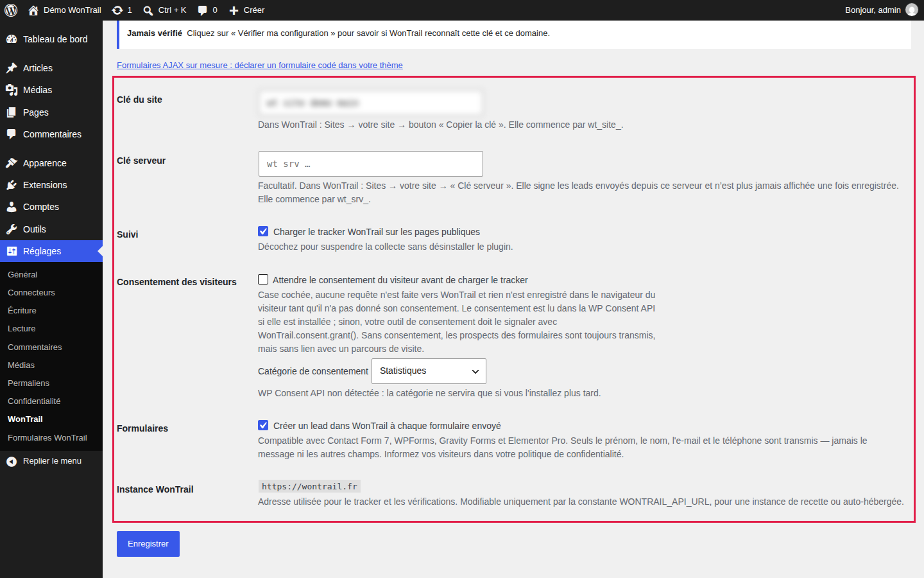
Task: Click the Créer plus icon
Action: (234, 10)
